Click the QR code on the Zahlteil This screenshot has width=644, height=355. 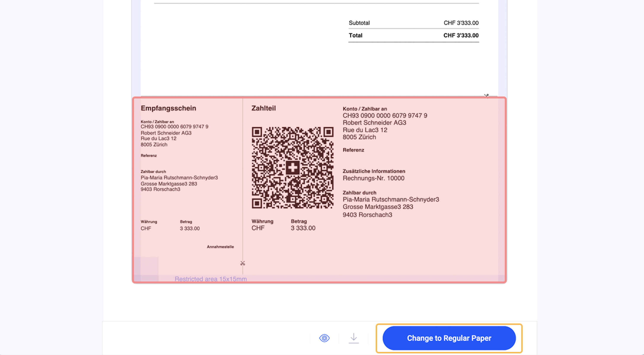pyautogui.click(x=292, y=168)
